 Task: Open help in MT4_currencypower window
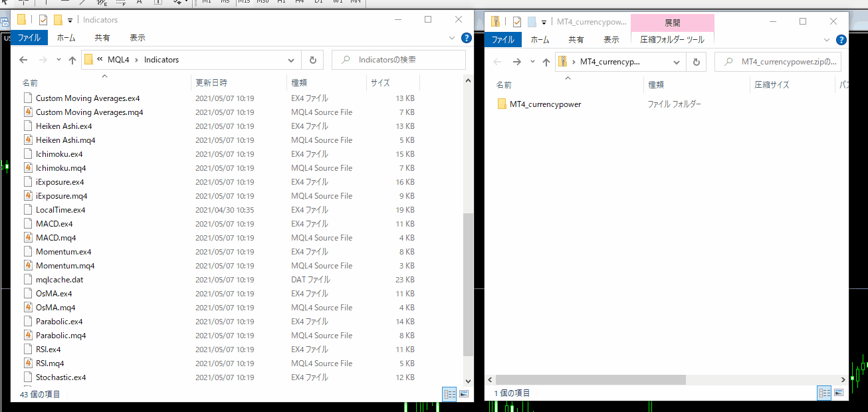[x=841, y=40]
